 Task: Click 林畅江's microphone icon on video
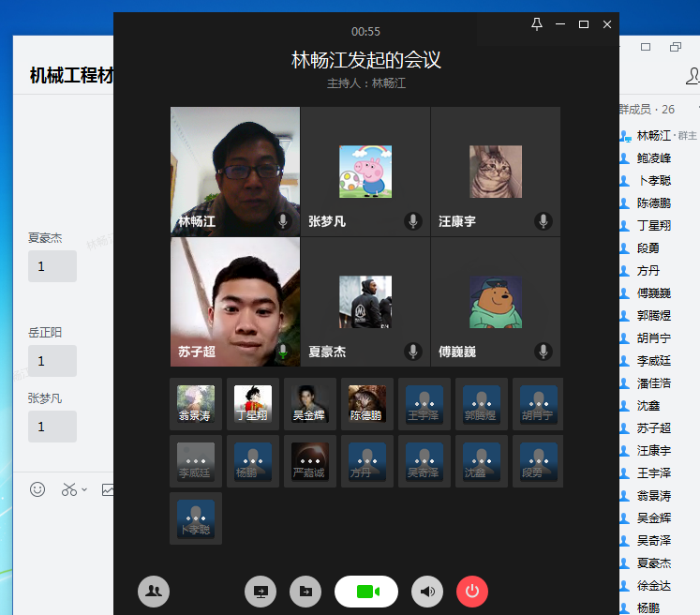(283, 221)
